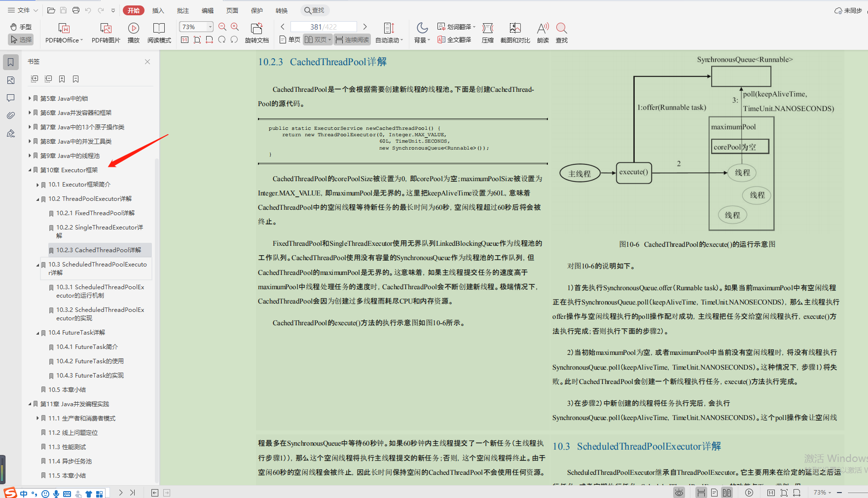868x498 pixels.
Task: Start read aloud (朗读)
Action: (x=543, y=33)
